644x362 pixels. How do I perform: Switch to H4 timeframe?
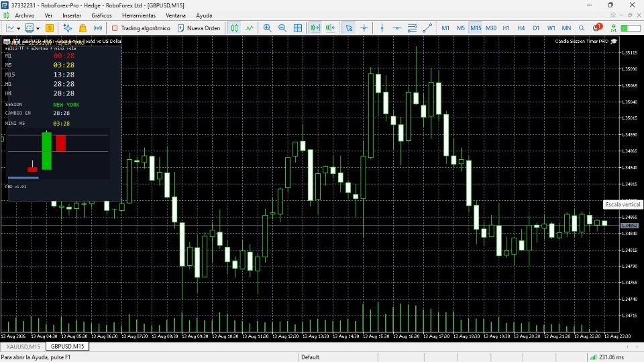[521, 28]
